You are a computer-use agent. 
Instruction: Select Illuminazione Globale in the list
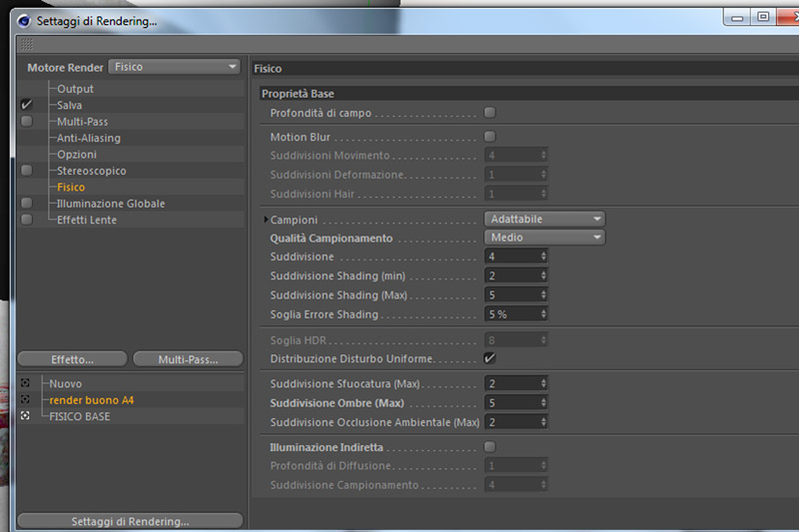point(111,204)
